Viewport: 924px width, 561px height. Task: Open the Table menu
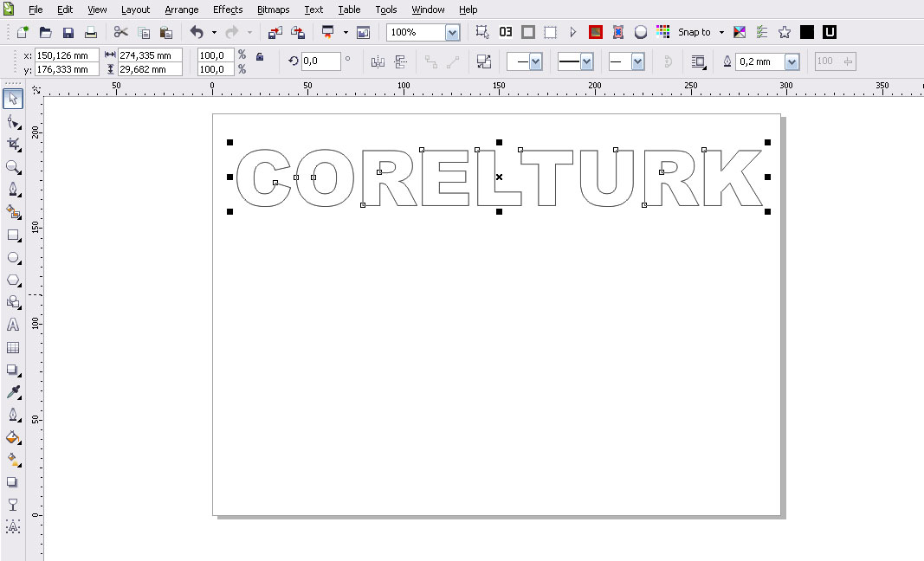pos(349,10)
